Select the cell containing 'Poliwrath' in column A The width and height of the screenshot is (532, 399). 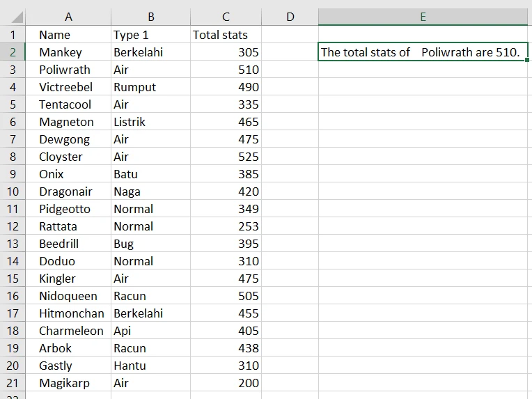tap(68, 70)
